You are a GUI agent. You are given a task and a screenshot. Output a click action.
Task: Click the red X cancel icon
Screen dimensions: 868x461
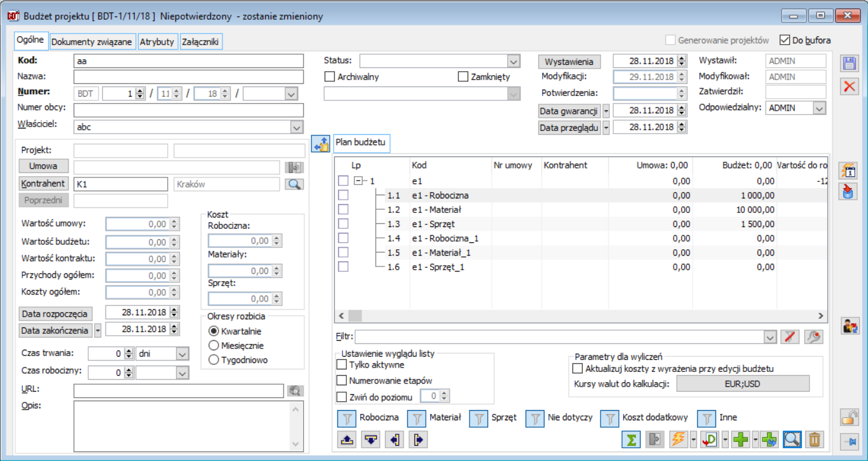coord(850,86)
